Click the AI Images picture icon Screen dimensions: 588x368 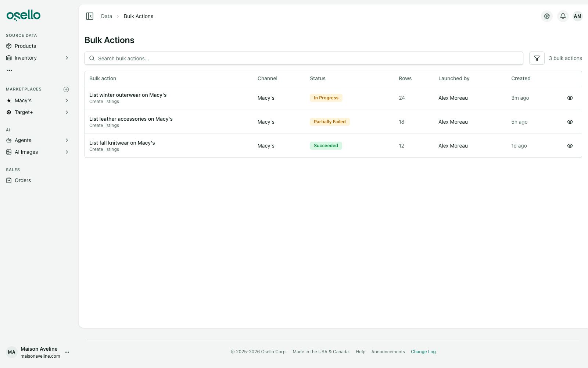pyautogui.click(x=9, y=152)
